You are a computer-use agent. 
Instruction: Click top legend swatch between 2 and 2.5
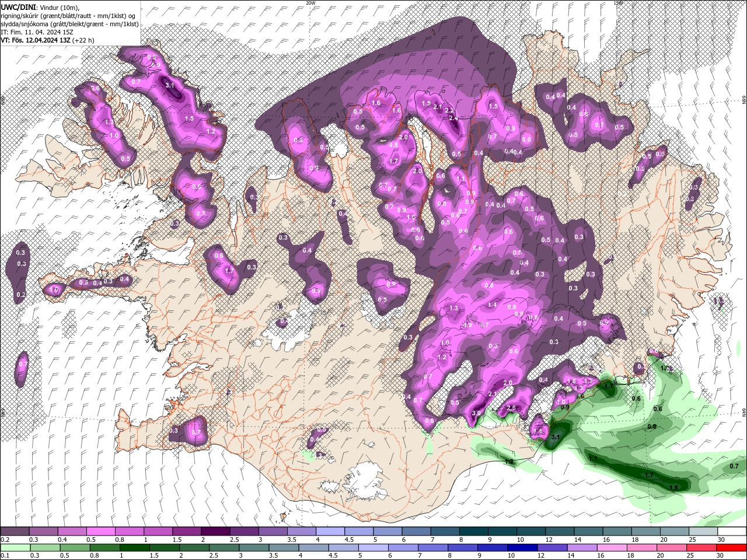[215, 531]
